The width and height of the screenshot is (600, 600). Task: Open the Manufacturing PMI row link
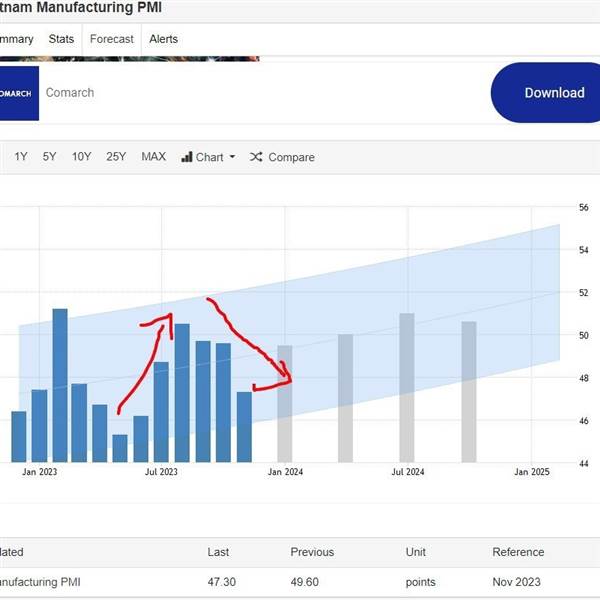(x=40, y=582)
